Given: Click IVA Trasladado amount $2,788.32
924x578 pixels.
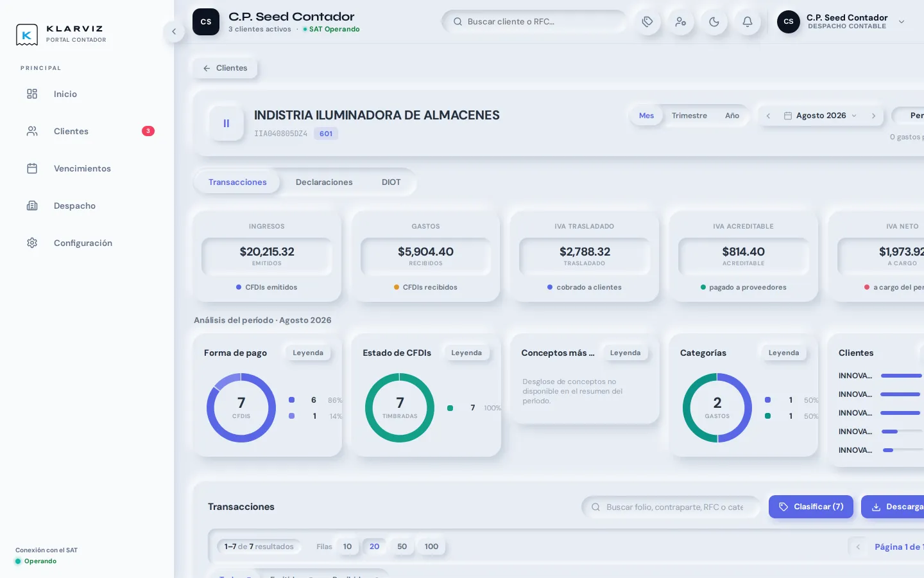Looking at the screenshot, I should [585, 252].
